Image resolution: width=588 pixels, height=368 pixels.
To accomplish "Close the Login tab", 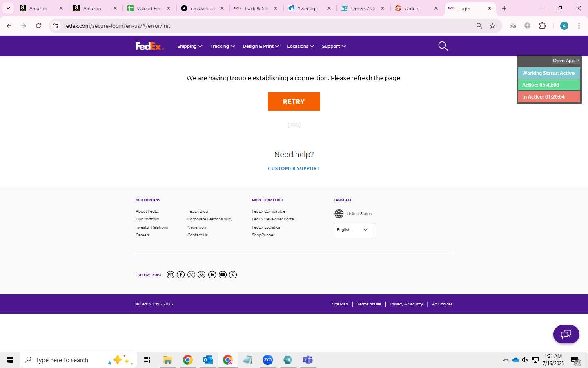I will point(490,8).
